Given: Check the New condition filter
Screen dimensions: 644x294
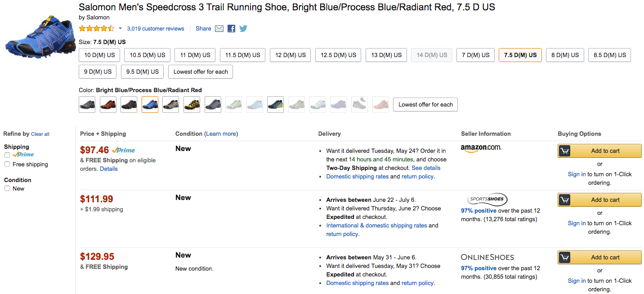Looking at the screenshot, I should (x=7, y=189).
